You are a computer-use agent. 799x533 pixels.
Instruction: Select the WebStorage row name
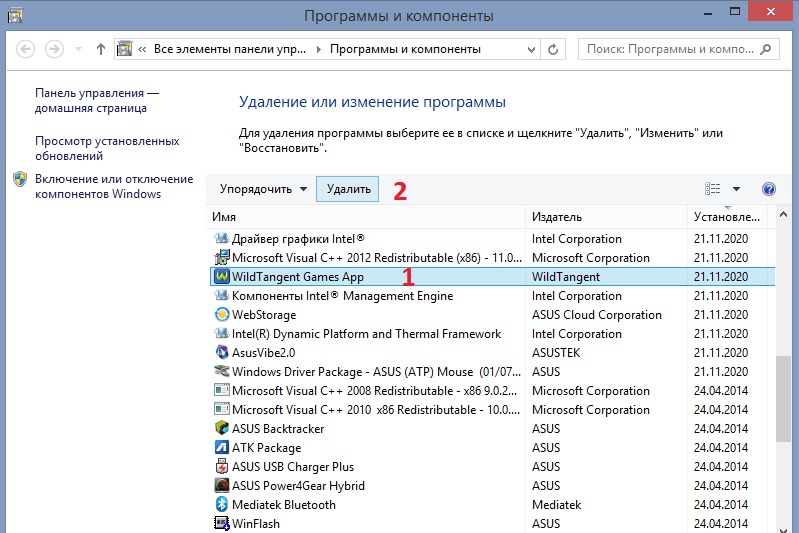tap(264, 315)
